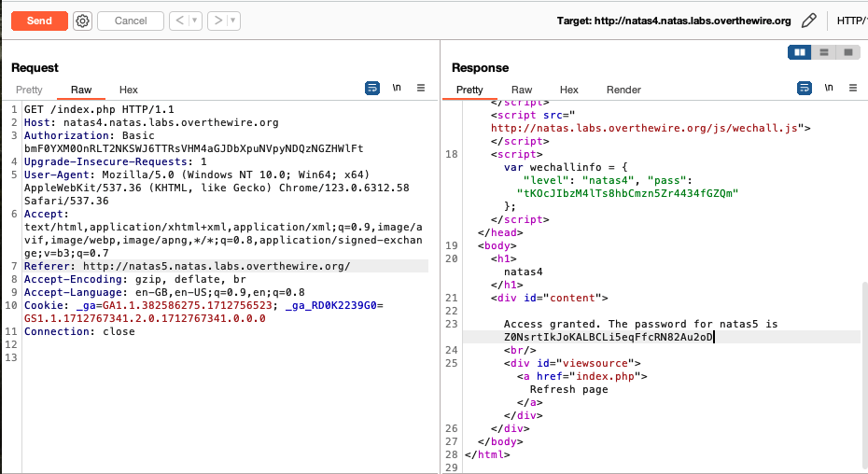Screen dimensions: 868x474
Task: Select the Request Raw tab
Action: click(81, 90)
